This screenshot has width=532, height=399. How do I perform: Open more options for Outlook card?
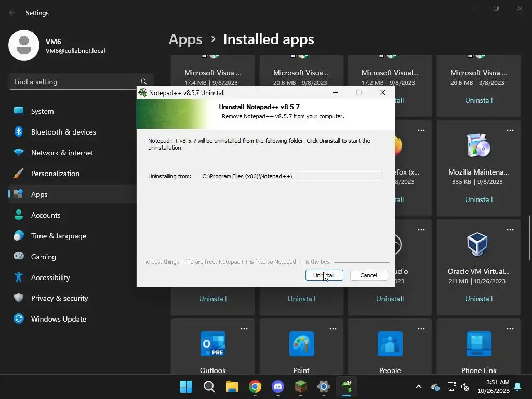244,329
